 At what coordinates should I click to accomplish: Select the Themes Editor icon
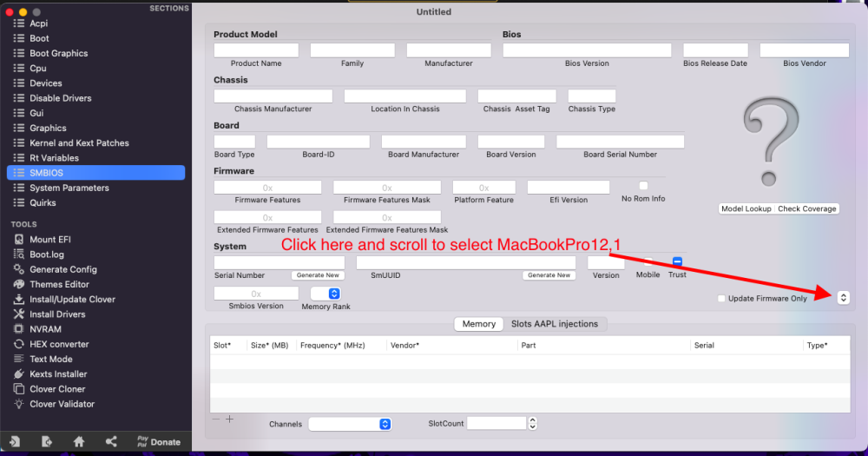pyautogui.click(x=19, y=284)
